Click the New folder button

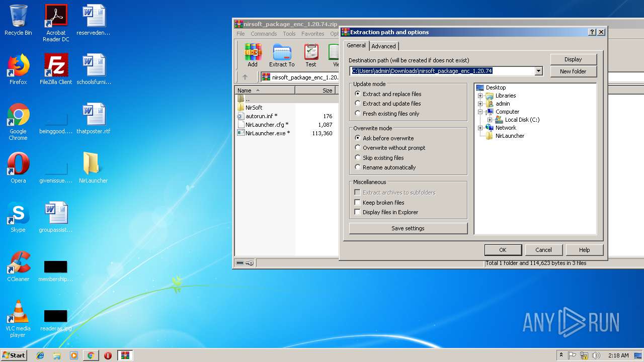pyautogui.click(x=573, y=71)
